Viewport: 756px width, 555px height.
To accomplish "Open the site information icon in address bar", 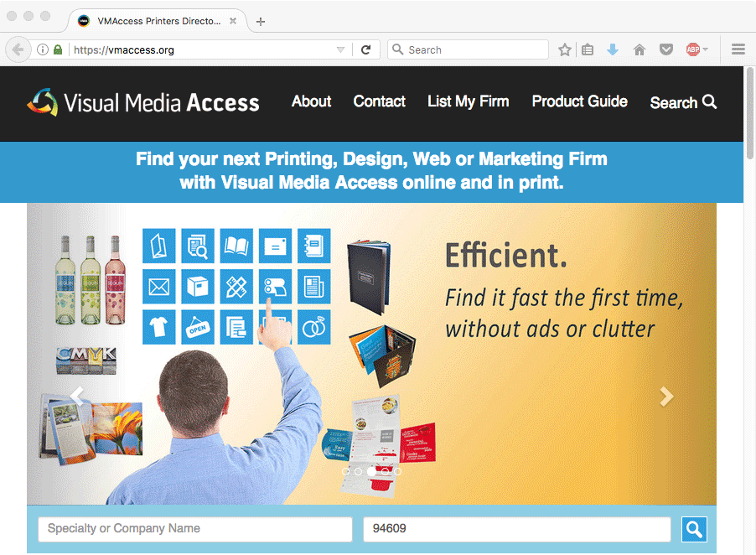I will [43, 49].
